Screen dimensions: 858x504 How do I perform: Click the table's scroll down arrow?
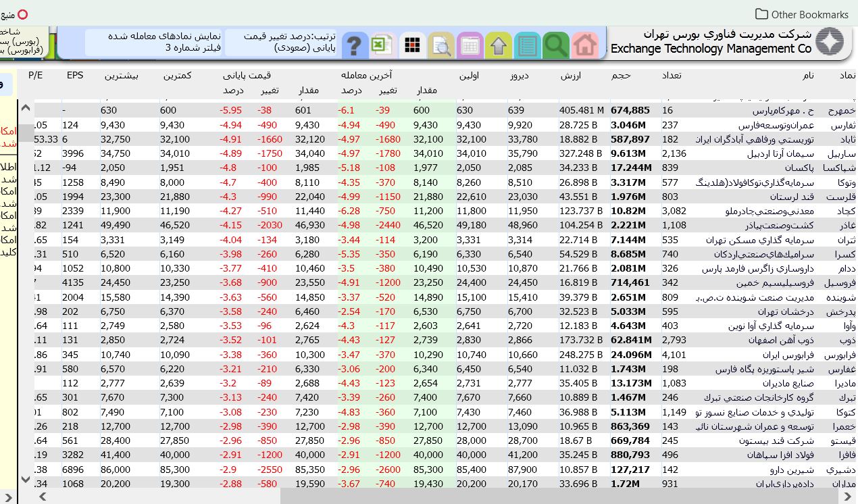[26, 480]
